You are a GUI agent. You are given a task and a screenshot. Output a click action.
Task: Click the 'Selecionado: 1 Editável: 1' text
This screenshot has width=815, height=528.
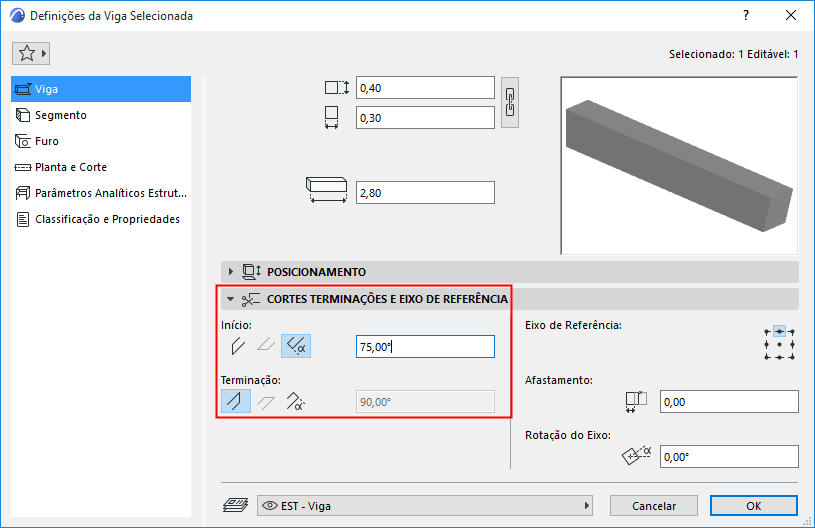733,54
